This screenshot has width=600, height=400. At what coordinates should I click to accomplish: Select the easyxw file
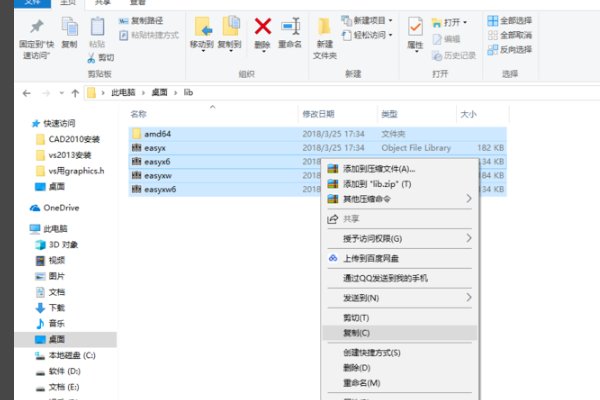pos(158,175)
